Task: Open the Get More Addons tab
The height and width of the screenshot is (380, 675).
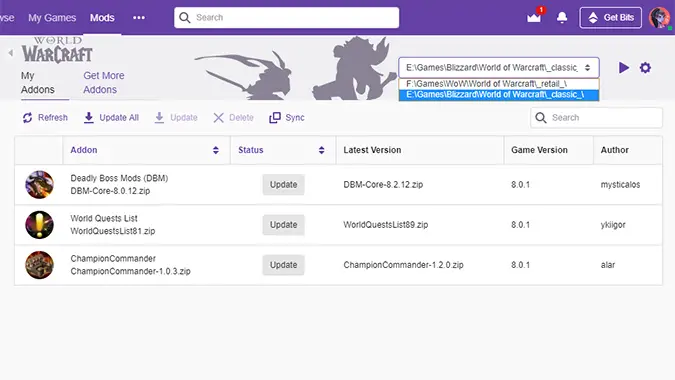Action: (x=104, y=83)
